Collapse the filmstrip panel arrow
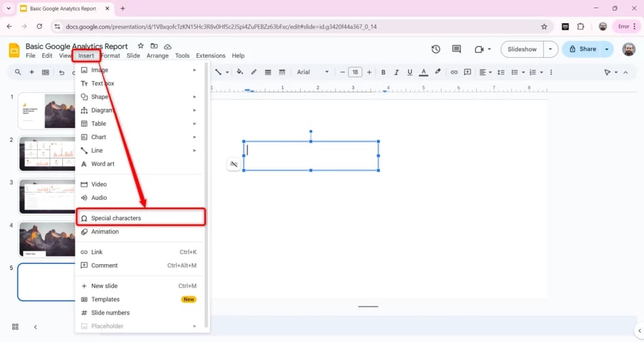Screen dimensions: 644x342 [35, 327]
